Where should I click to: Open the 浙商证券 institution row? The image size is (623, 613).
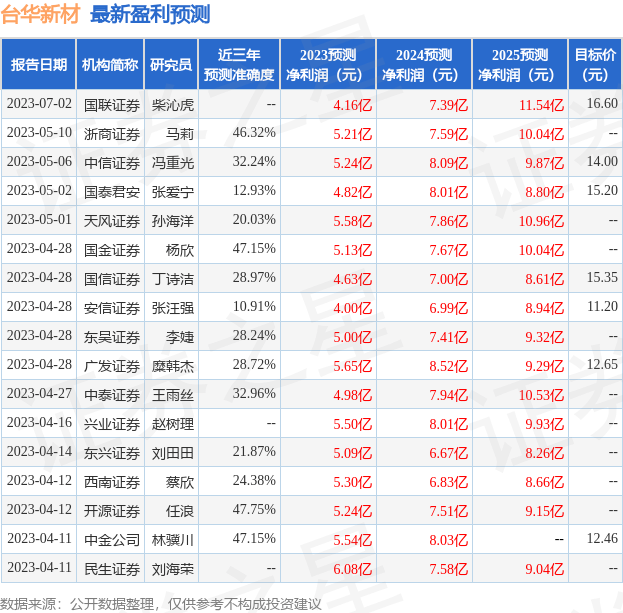click(x=111, y=133)
